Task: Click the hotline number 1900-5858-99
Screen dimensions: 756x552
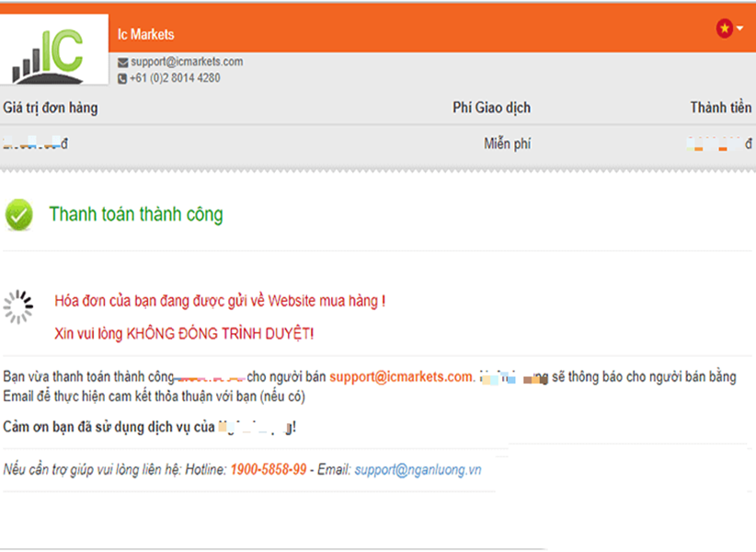Action: click(268, 469)
